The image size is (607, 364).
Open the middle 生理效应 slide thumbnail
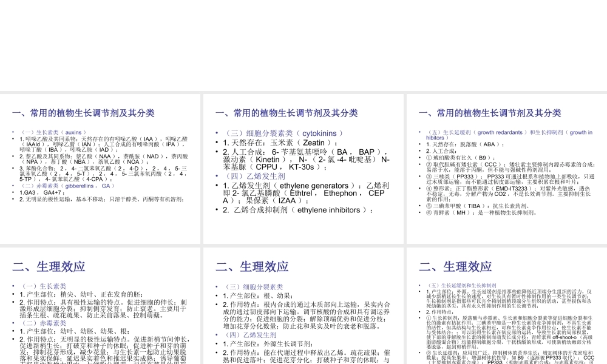(x=303, y=303)
